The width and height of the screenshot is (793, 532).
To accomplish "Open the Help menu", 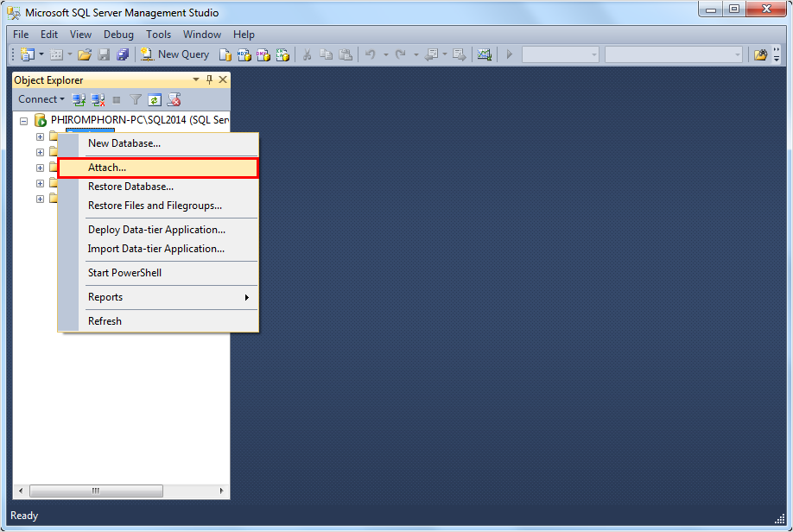I will [244, 35].
